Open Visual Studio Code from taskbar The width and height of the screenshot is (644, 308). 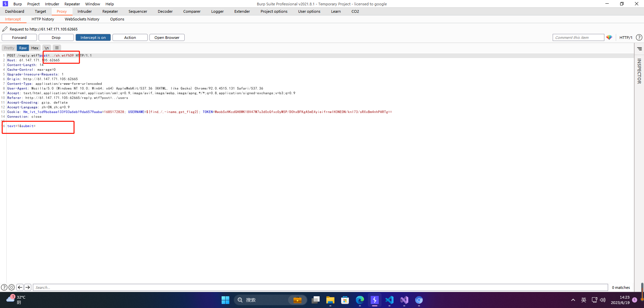389,300
